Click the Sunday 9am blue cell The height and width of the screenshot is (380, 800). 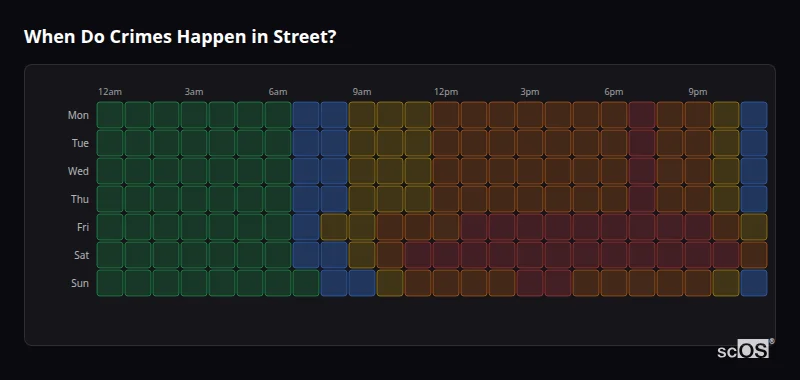[362, 283]
